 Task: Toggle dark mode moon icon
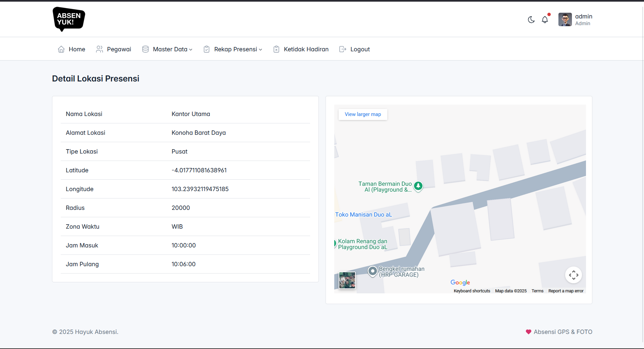[x=531, y=20]
